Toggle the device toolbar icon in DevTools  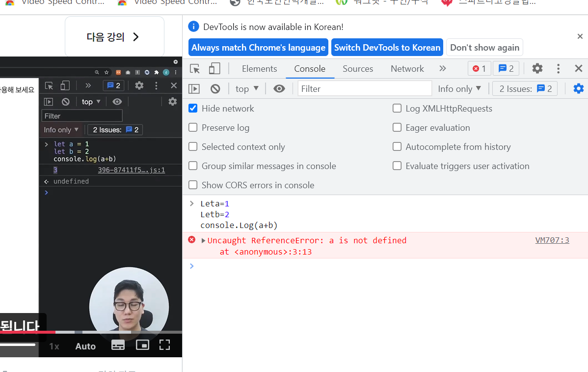point(214,69)
